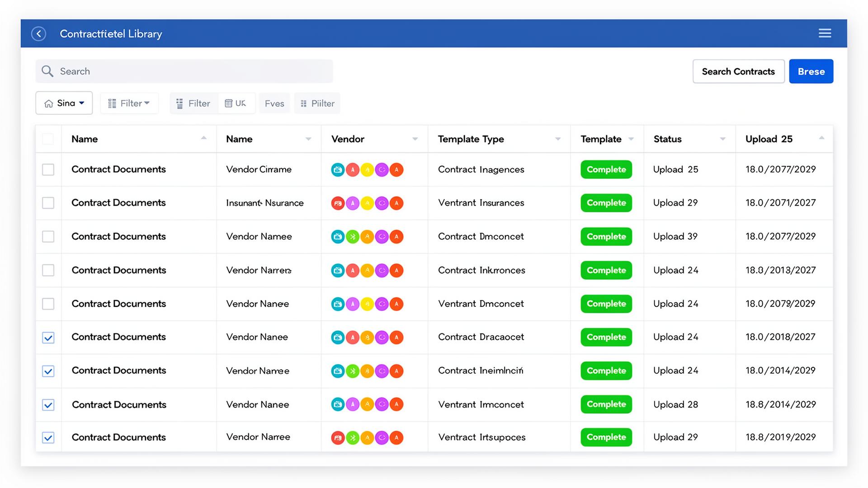This screenshot has height=488, width=868.
Task: Click the Piilter grid icon
Action: point(303,103)
